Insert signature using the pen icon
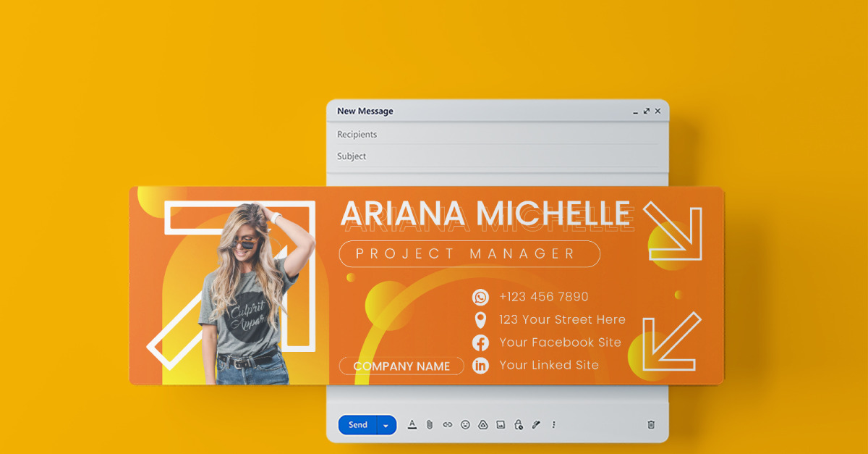Screen dimensions: 868x454 point(536,425)
